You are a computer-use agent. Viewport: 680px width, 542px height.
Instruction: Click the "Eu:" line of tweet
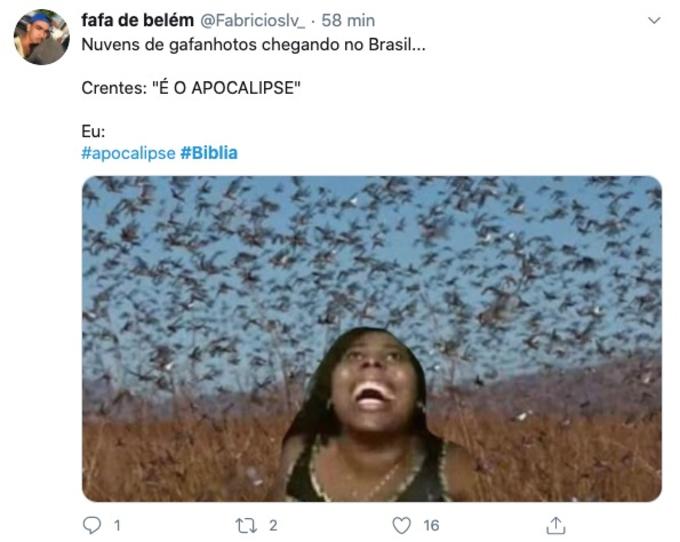tap(93, 131)
